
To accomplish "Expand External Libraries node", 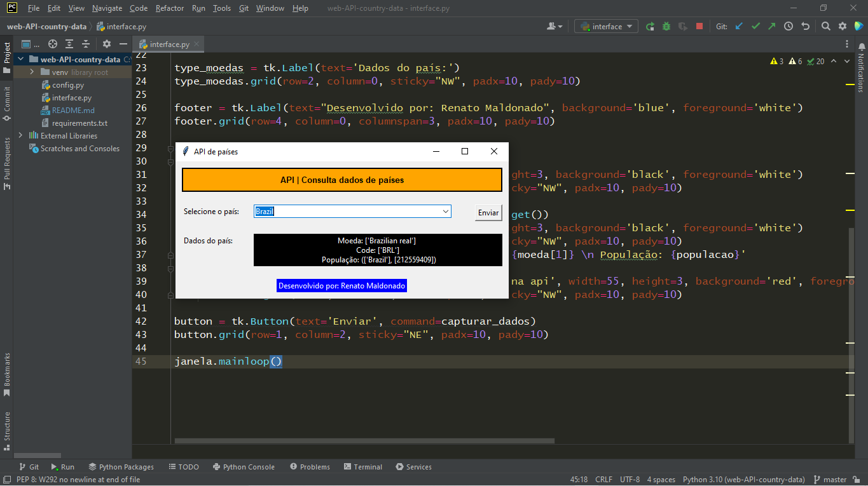I will click(21, 136).
